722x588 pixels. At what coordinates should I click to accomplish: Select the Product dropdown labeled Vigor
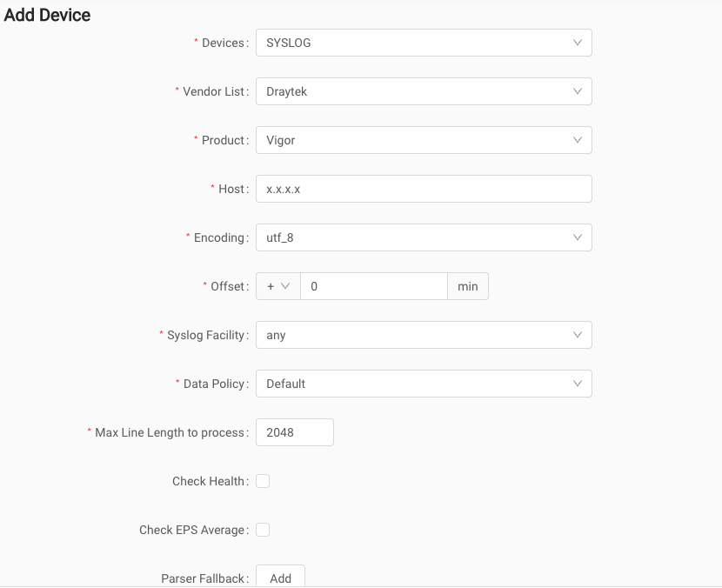[x=424, y=139]
